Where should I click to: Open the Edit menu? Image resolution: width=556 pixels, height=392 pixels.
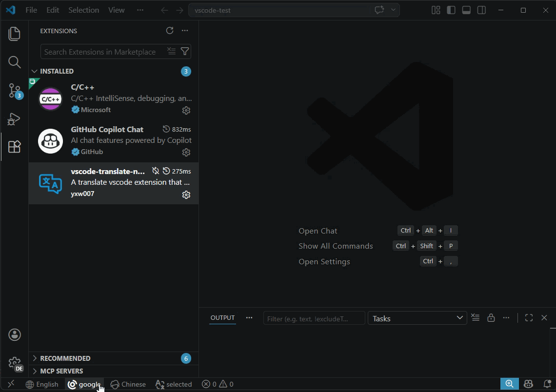(53, 10)
